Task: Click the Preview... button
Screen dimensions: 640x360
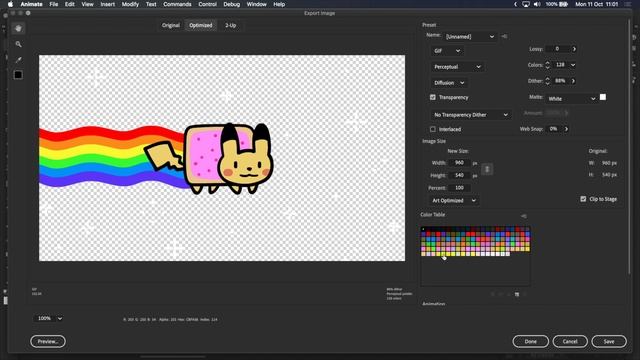Action: point(48,341)
